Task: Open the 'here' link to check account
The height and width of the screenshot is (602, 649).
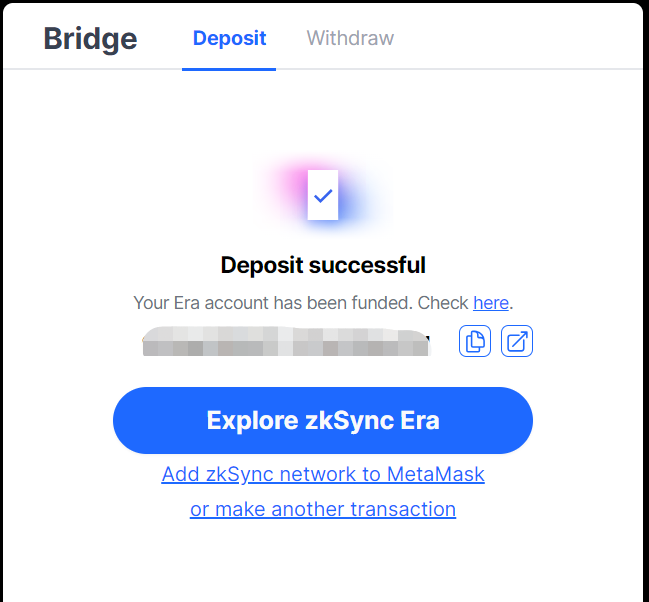Action: (491, 302)
